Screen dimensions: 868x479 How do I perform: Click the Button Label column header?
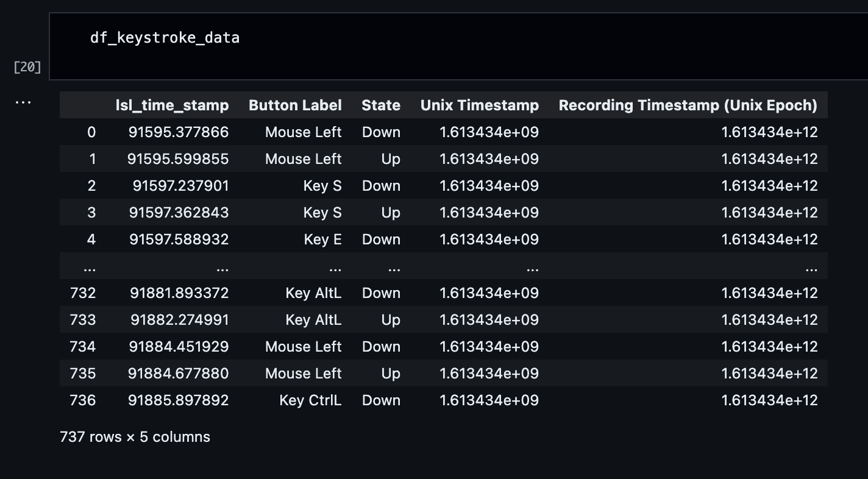(295, 105)
